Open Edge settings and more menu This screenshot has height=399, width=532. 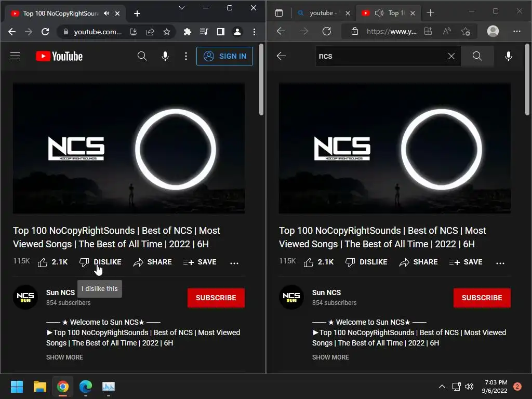click(517, 31)
